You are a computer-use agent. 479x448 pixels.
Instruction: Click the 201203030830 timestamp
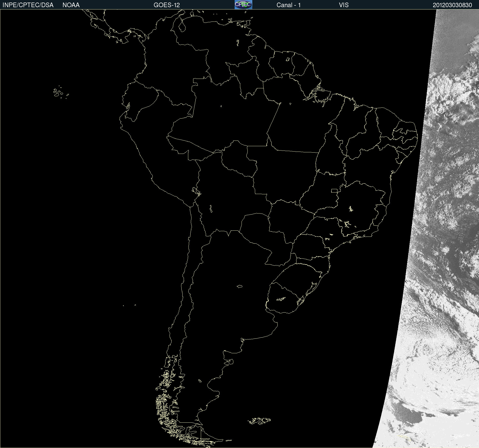(452, 5)
